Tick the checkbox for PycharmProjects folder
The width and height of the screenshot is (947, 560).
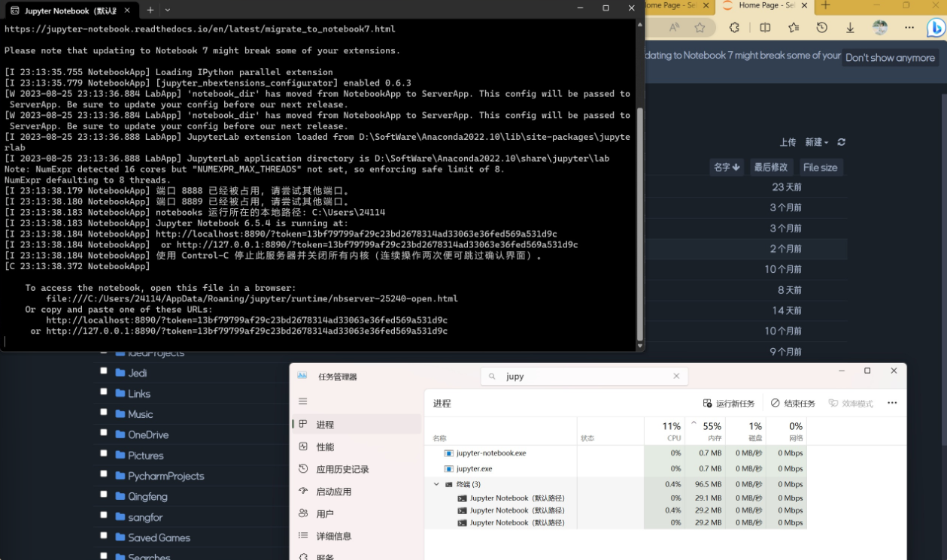pyautogui.click(x=104, y=475)
